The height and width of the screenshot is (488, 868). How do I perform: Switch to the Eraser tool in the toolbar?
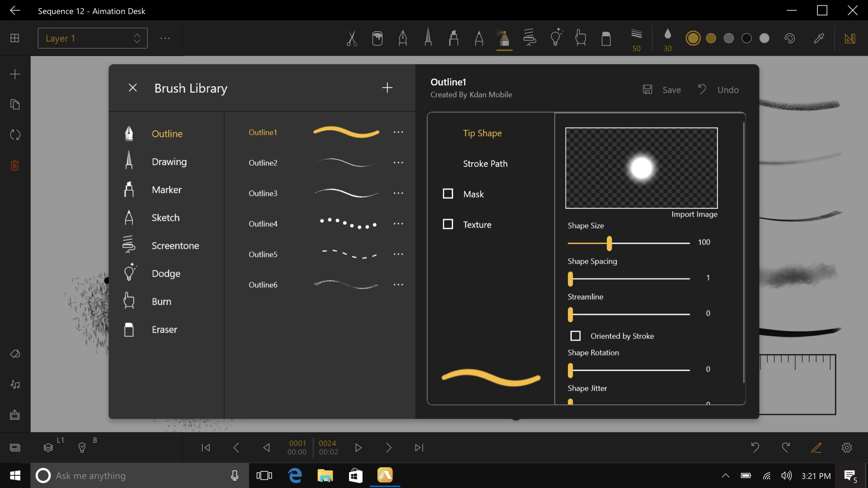[x=606, y=38]
